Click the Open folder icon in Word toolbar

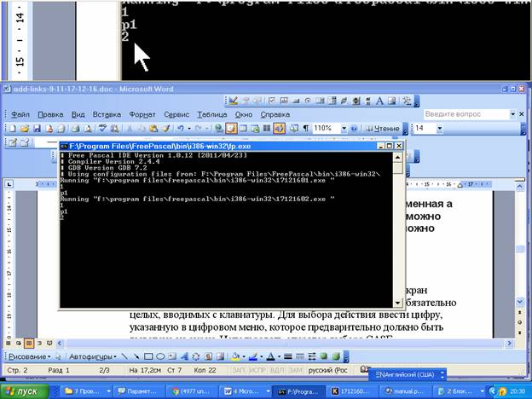click(25, 129)
